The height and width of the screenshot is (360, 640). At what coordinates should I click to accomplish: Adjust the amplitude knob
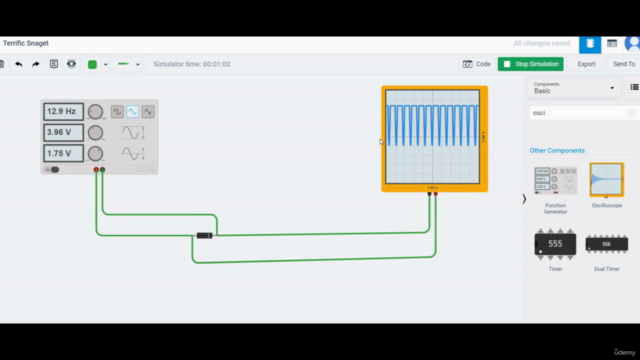coord(96,133)
